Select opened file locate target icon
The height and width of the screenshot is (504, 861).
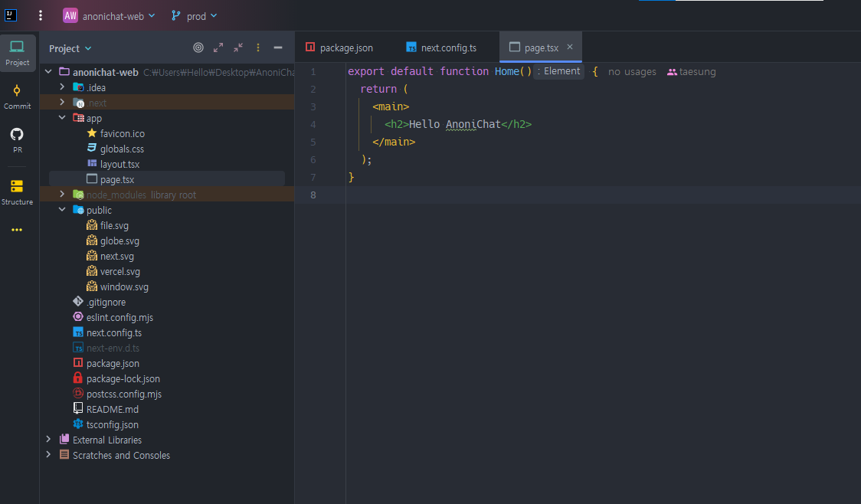[x=198, y=47]
